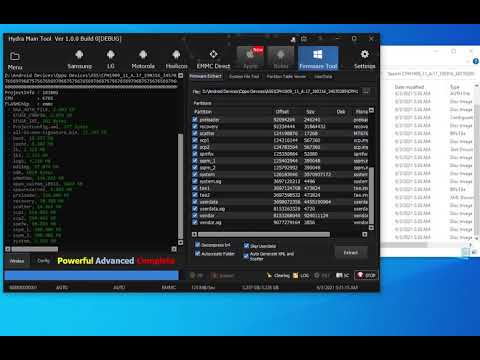Open the Settings gear
The width and height of the screenshot is (480, 360).
(365, 54)
